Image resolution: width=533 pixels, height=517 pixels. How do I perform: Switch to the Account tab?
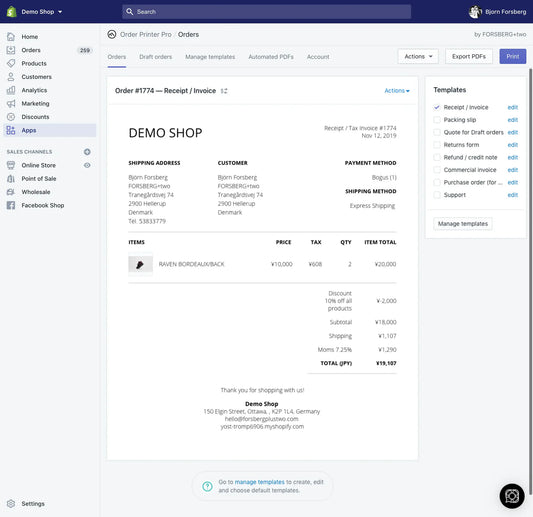pos(318,57)
